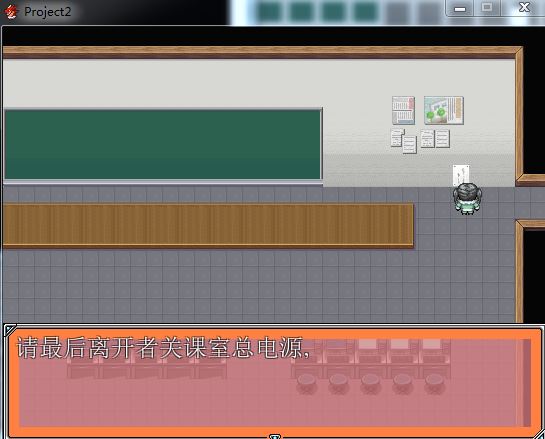545x439 pixels.
Task: Click the white notice paper above the character
Action: pyautogui.click(x=461, y=175)
